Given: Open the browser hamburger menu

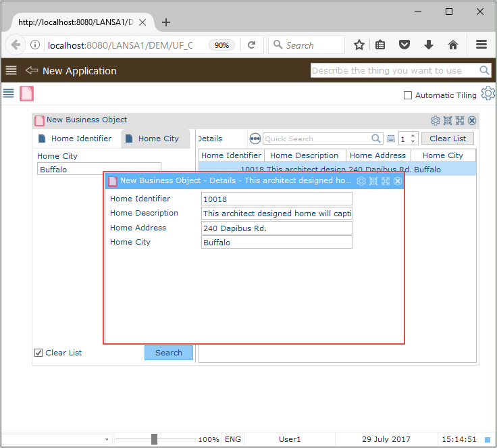Looking at the screenshot, I should [x=481, y=45].
